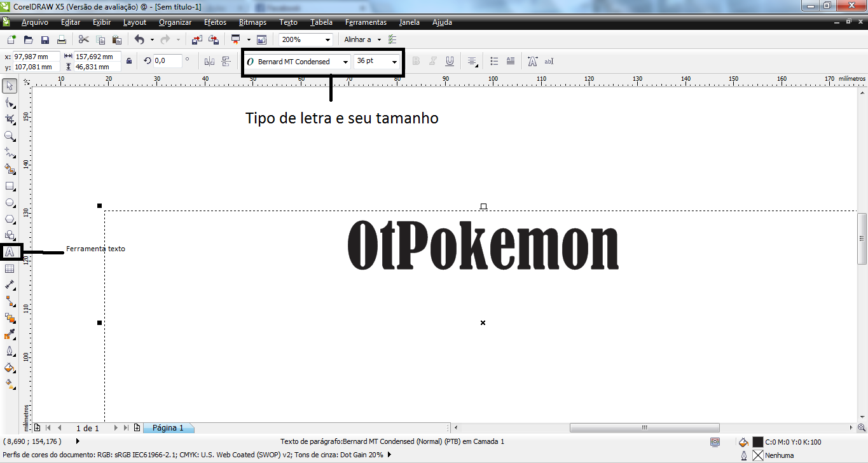Select the Dimension tool
The image size is (868, 463).
pyautogui.click(x=10, y=286)
